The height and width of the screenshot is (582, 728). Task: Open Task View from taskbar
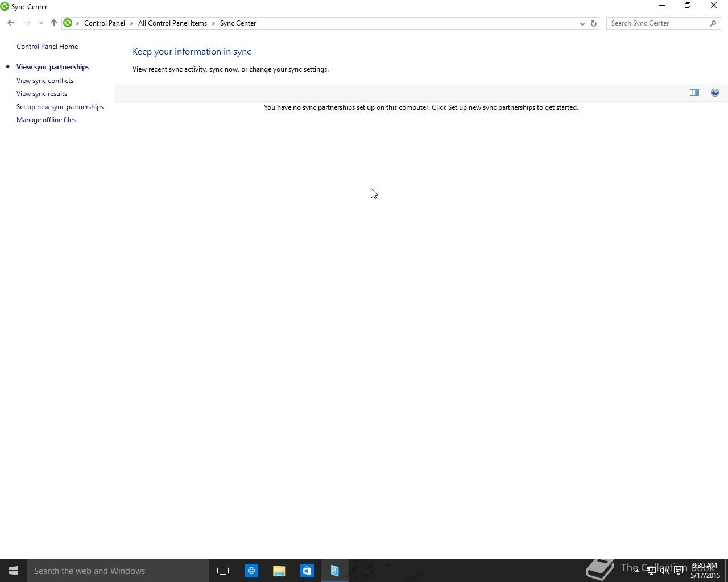point(223,571)
